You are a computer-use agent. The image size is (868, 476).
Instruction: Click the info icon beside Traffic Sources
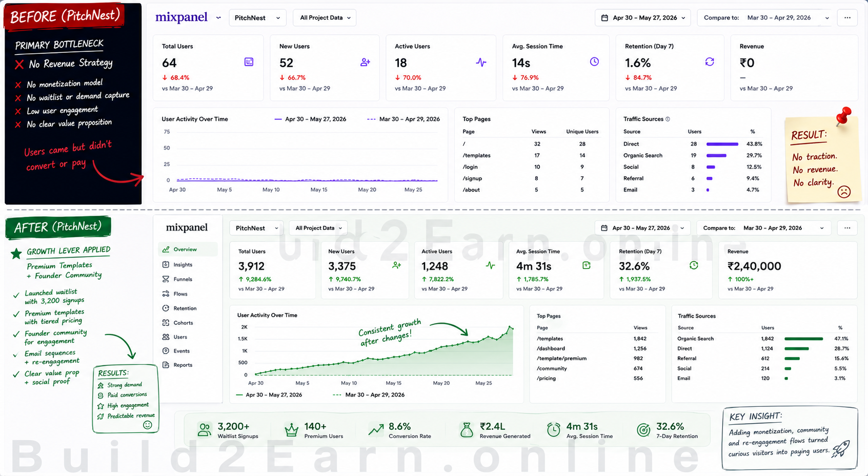point(668,119)
